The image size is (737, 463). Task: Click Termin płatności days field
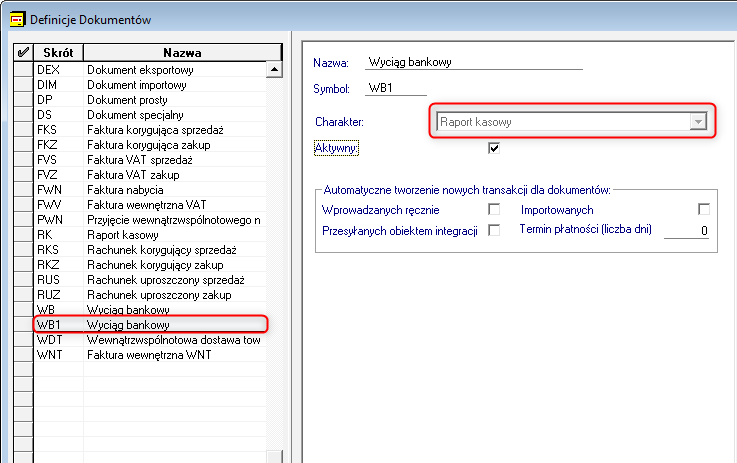[x=686, y=230]
